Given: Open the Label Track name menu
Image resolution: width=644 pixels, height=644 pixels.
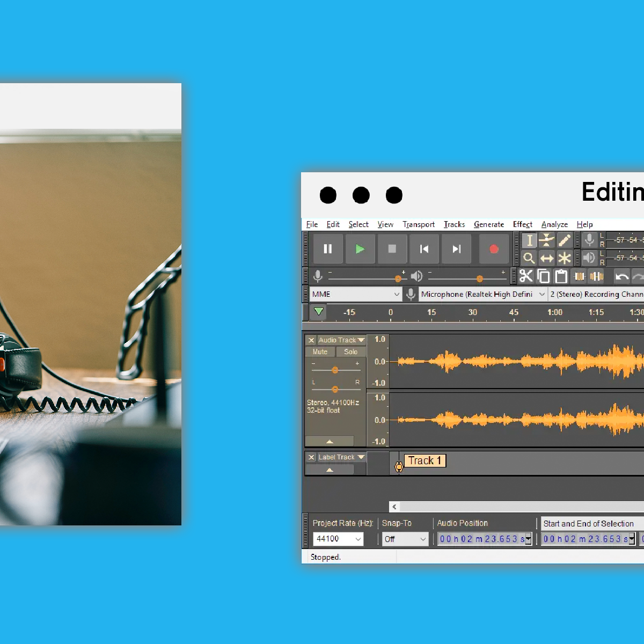Looking at the screenshot, I should [341, 457].
